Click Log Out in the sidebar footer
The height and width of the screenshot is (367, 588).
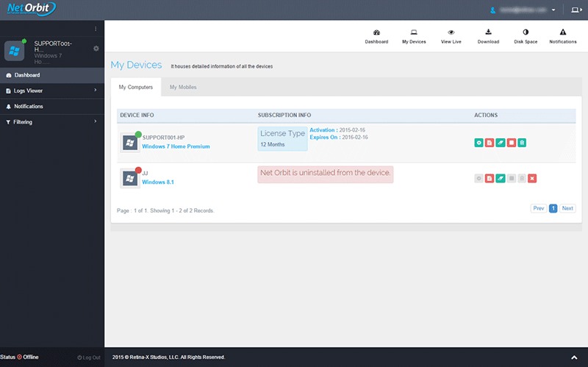pyautogui.click(x=89, y=357)
